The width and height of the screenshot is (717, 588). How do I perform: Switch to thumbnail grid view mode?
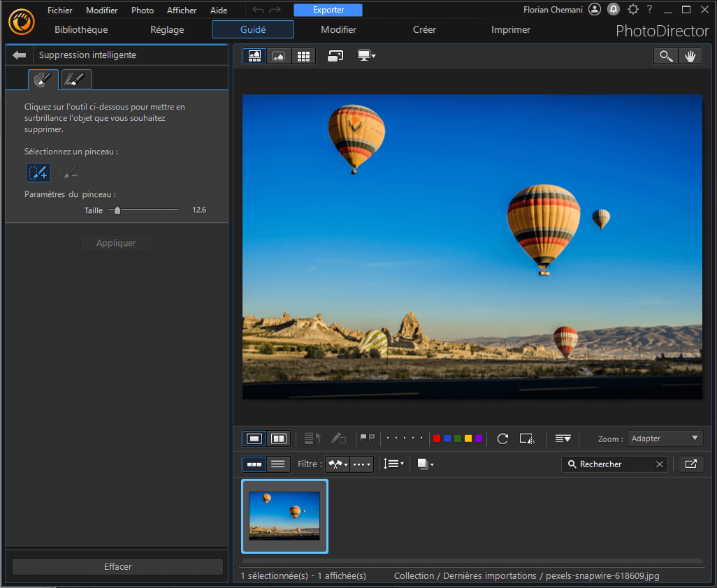click(x=303, y=56)
